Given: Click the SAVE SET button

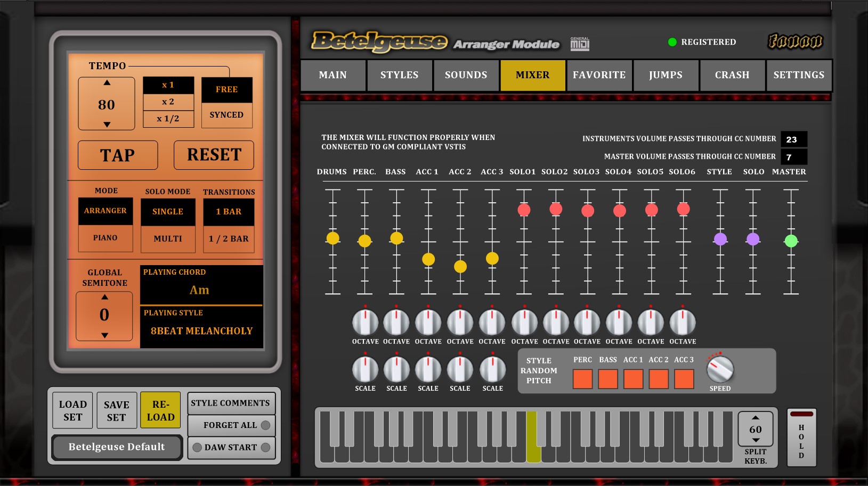Looking at the screenshot, I should pos(117,410).
